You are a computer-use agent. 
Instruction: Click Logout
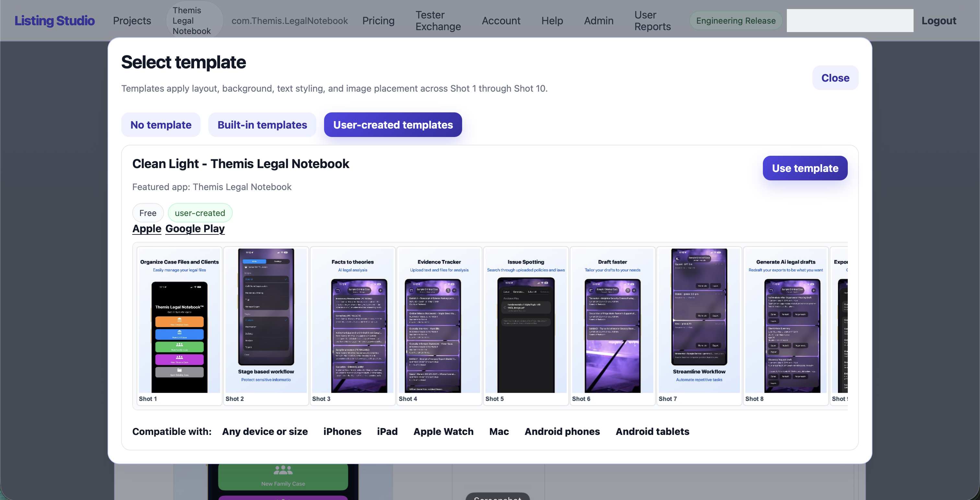[x=939, y=20]
